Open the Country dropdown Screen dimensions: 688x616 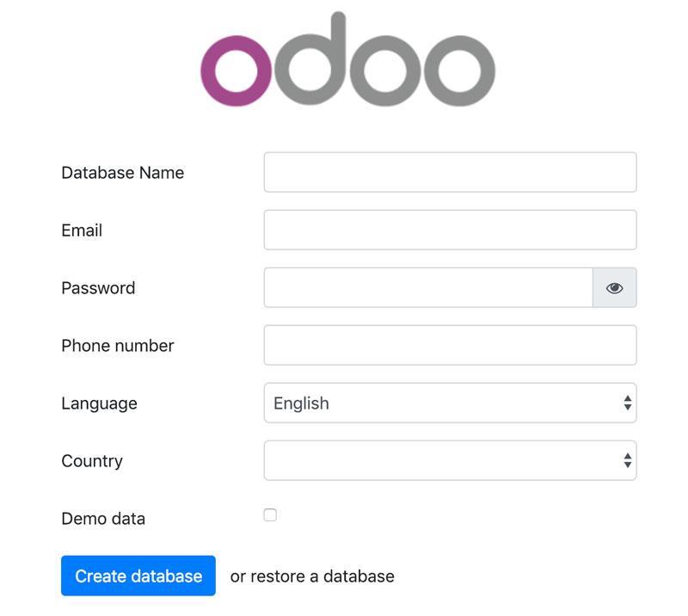[x=449, y=460]
